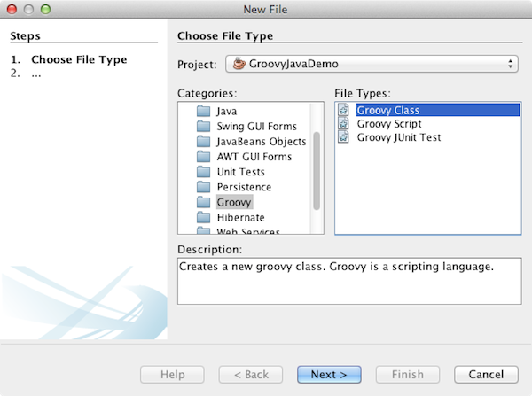Screen dimensions: 532x396
Task: Click the Groovy JUnit Test file icon
Action: pyautogui.click(x=343, y=137)
